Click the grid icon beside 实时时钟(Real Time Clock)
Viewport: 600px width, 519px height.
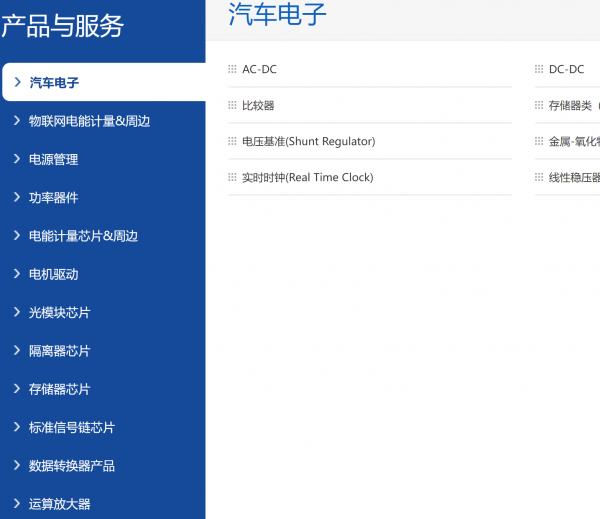tap(232, 178)
